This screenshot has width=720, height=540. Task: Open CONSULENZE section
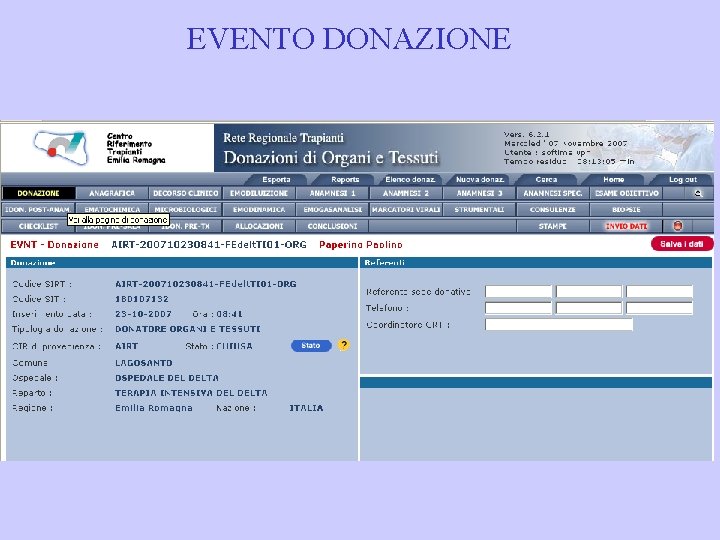pyautogui.click(x=553, y=209)
